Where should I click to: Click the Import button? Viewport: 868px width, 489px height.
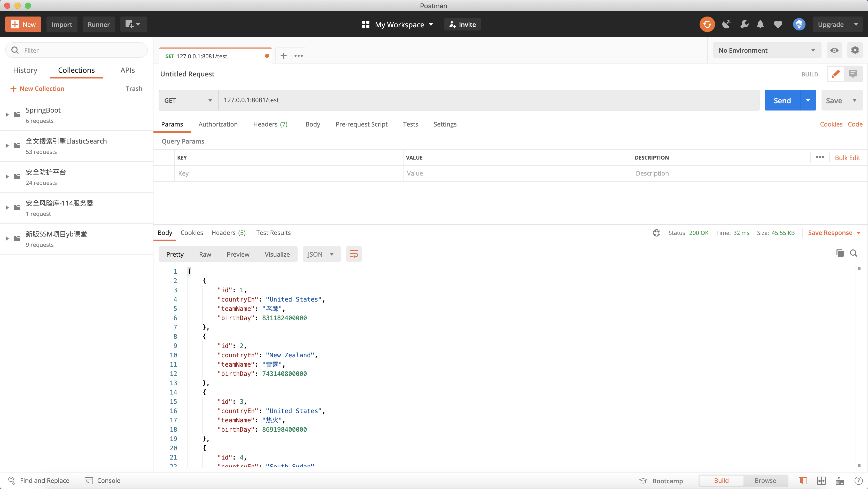[x=62, y=25]
